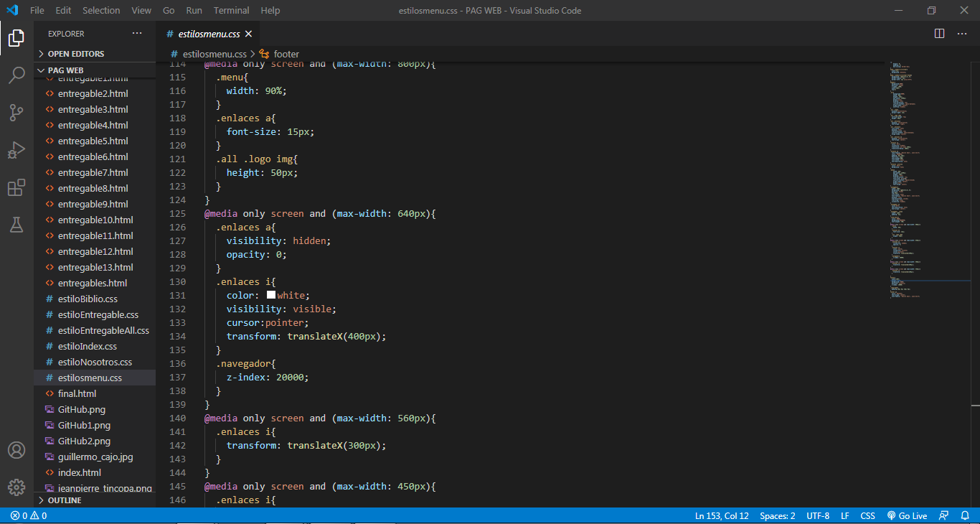980x524 pixels.
Task: Click the white color swatch on line 131
Action: 271,295
